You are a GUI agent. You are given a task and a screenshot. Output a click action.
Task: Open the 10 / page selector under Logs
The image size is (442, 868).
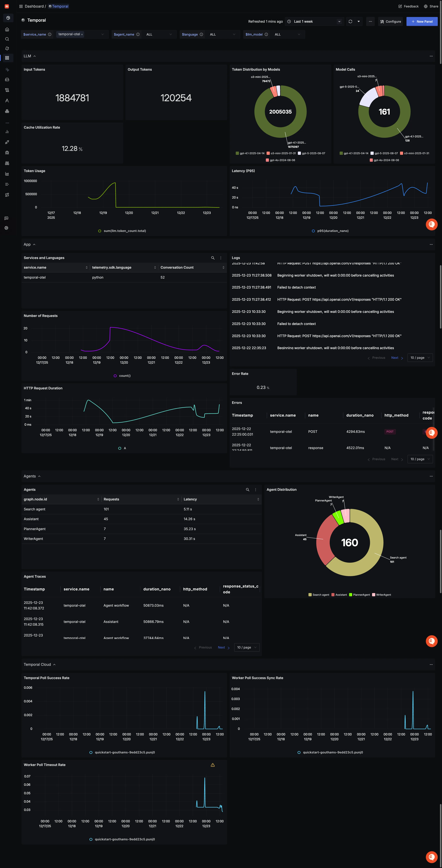tap(420, 357)
